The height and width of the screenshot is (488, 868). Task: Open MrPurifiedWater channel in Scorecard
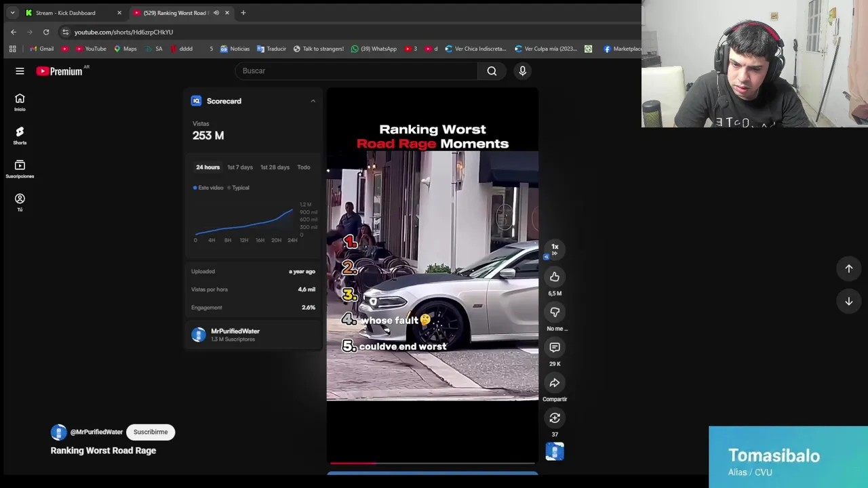tap(235, 331)
